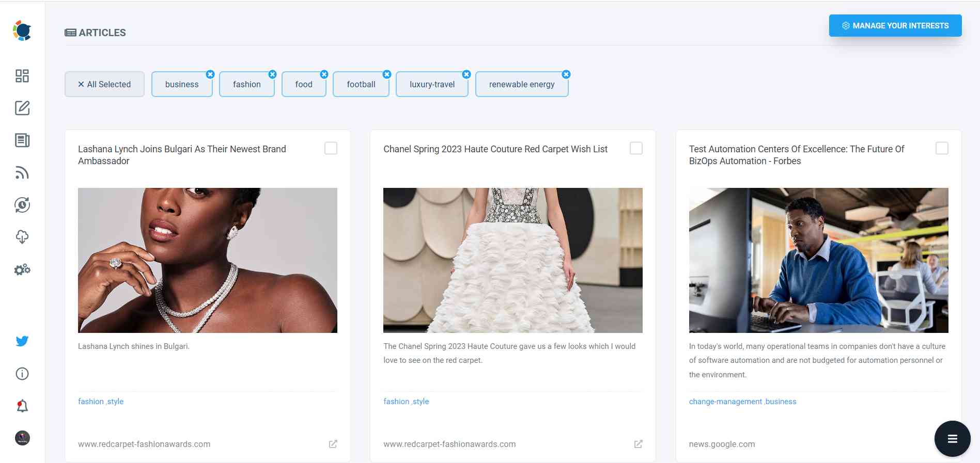Open the user profile avatar
This screenshot has width=980, height=463.
22,438
